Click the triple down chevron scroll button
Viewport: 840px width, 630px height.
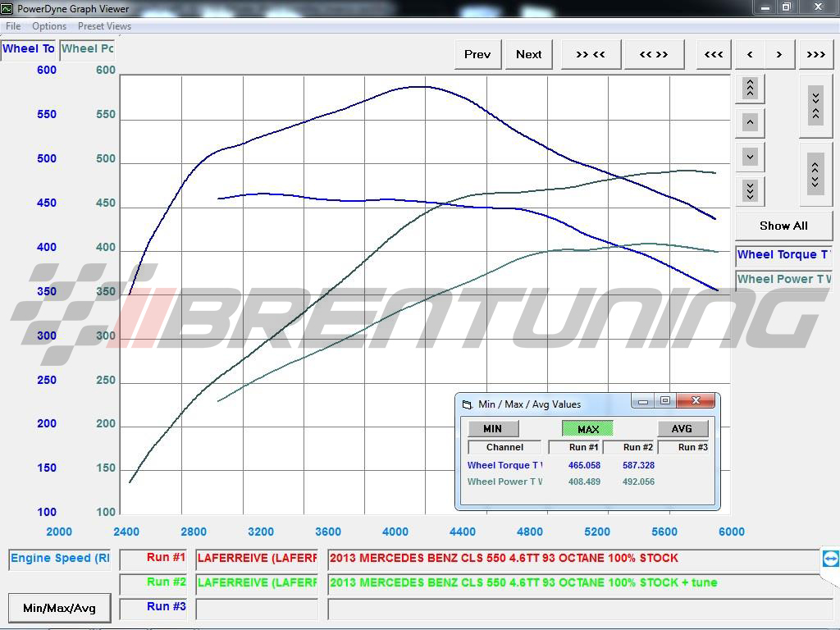[x=750, y=190]
